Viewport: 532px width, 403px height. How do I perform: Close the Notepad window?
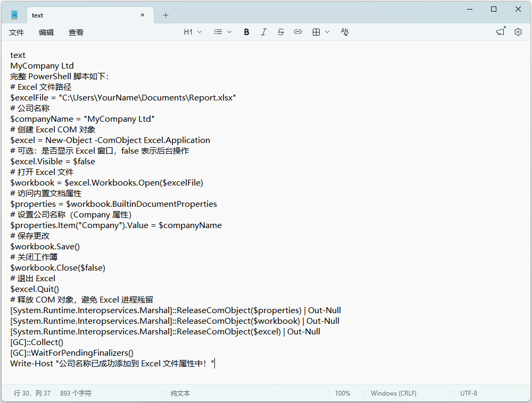point(518,9)
